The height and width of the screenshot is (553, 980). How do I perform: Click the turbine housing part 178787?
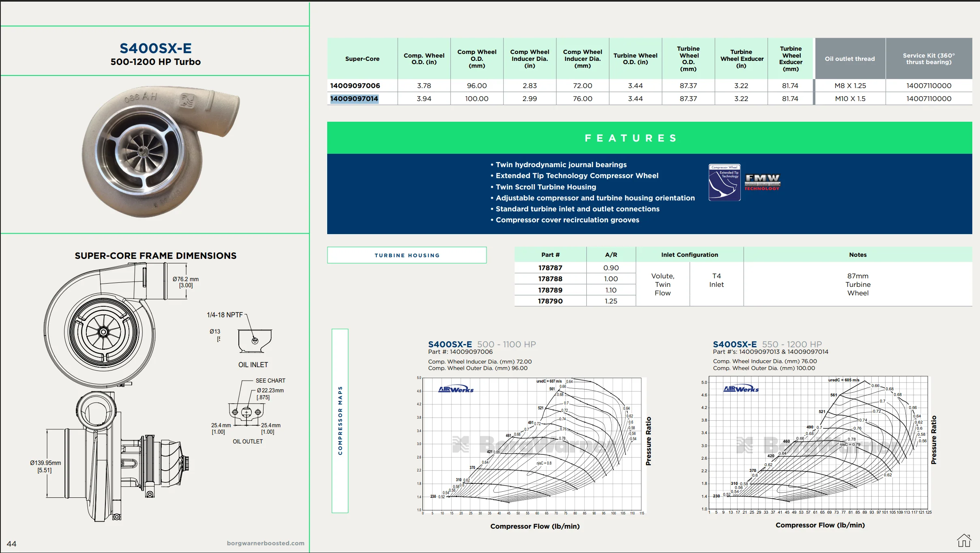tap(550, 268)
